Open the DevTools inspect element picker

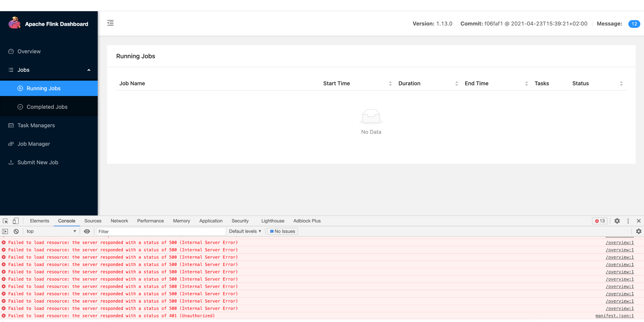5,221
